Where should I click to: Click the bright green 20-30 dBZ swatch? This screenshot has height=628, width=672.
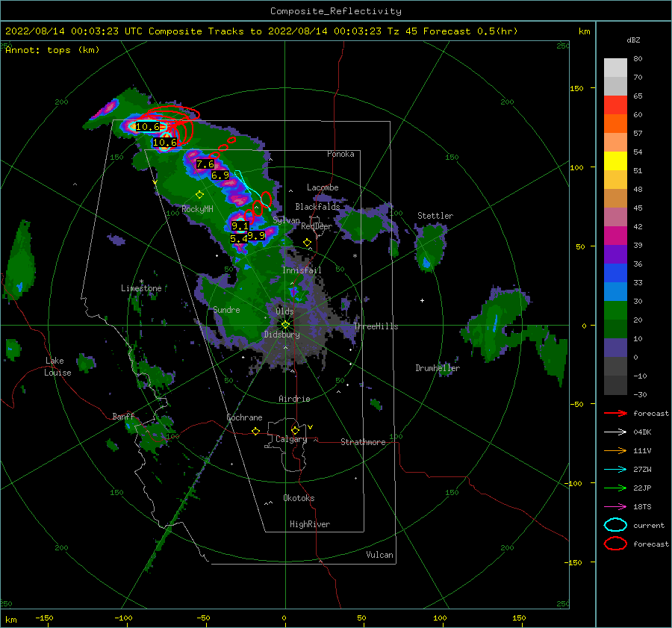coord(615,311)
